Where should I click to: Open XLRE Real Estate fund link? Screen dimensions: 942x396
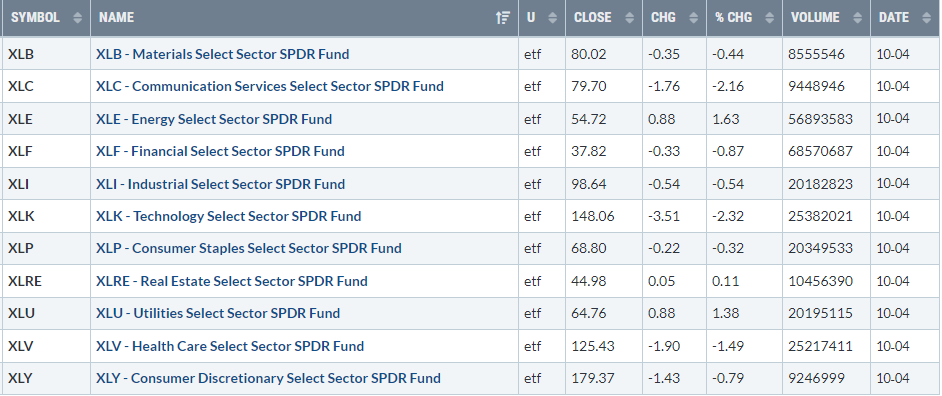[231, 281]
